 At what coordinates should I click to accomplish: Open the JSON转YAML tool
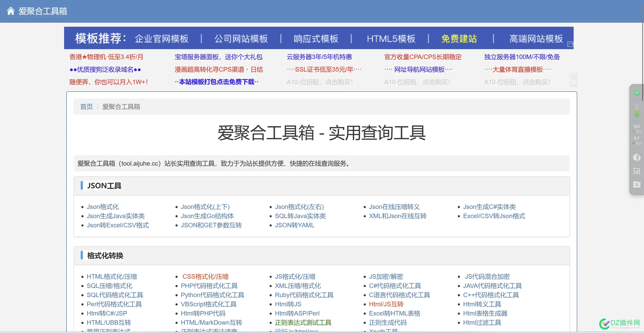[x=294, y=225]
